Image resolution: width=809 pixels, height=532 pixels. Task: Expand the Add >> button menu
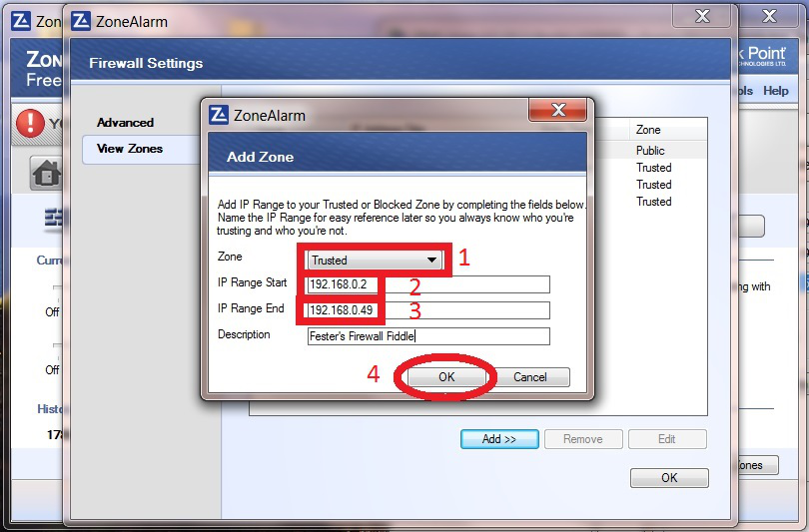499,439
